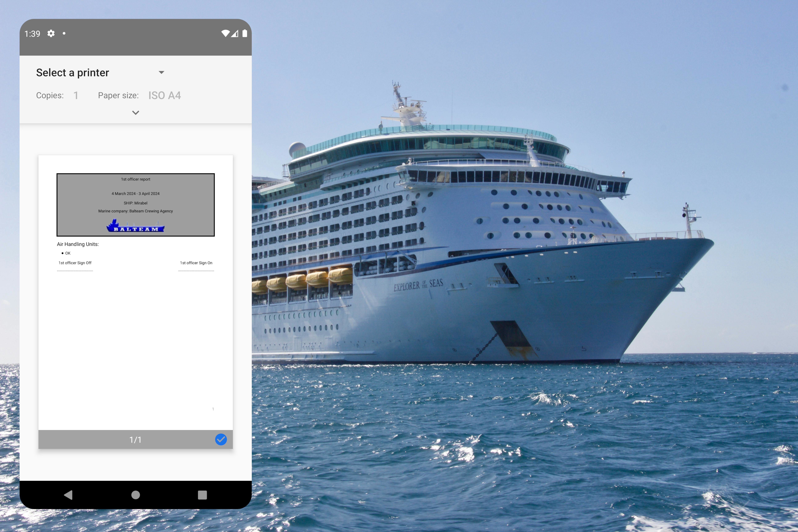The height and width of the screenshot is (532, 798).
Task: Tap the '1/1' page counter
Action: click(x=135, y=440)
